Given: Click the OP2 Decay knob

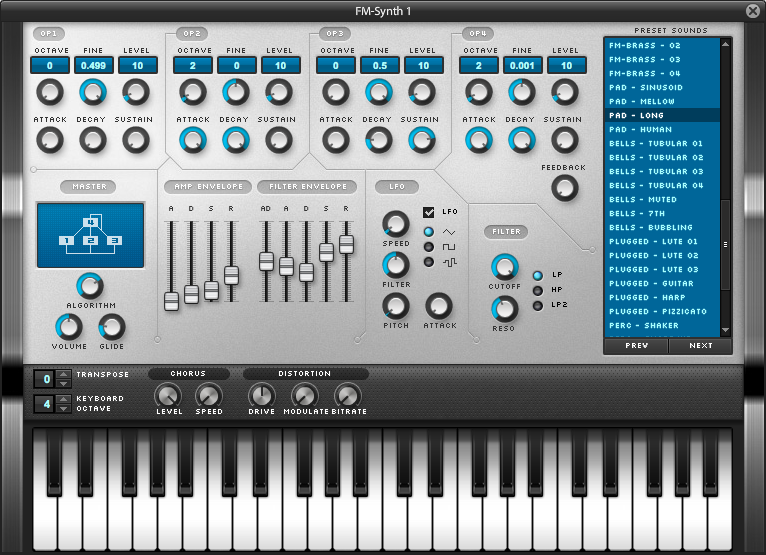Looking at the screenshot, I should [x=236, y=140].
